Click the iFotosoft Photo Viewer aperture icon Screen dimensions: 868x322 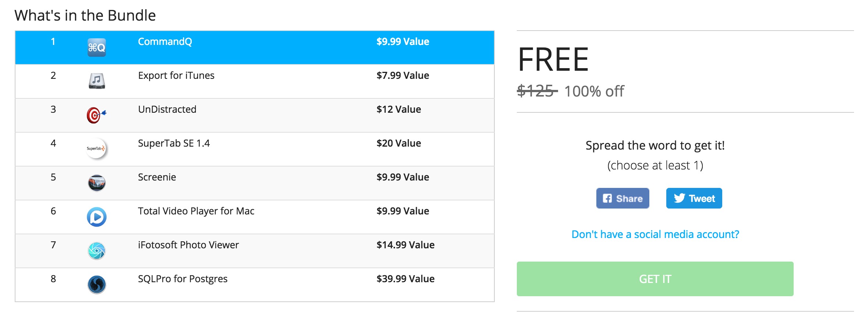coord(96,251)
